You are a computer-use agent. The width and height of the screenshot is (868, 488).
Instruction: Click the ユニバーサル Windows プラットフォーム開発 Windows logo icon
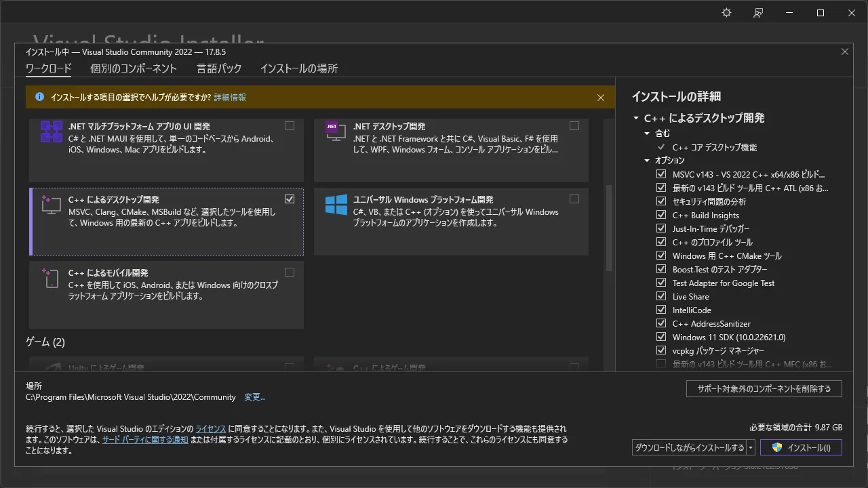336,205
